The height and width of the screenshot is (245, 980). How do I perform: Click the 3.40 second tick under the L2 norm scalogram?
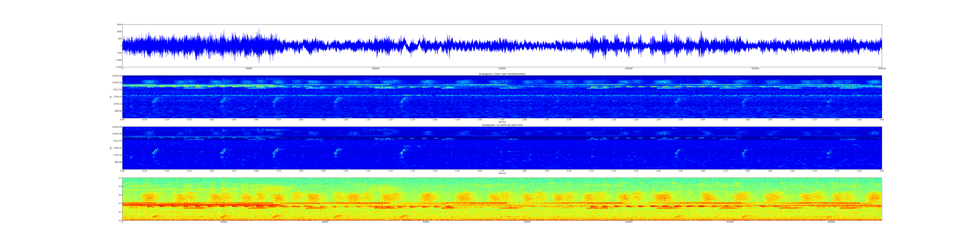882,171
